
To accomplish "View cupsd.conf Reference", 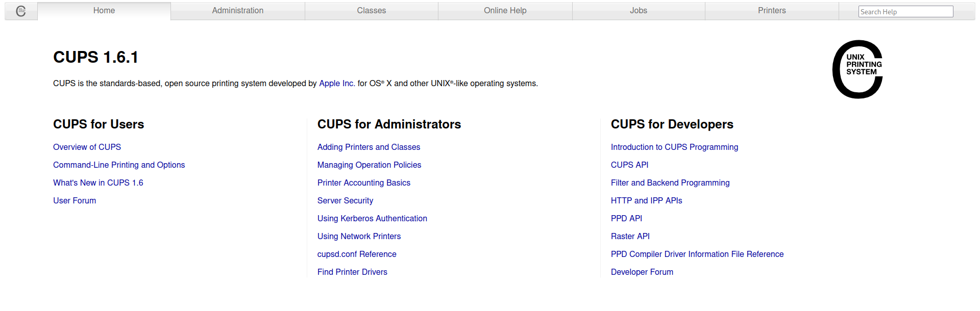I will pos(357,254).
